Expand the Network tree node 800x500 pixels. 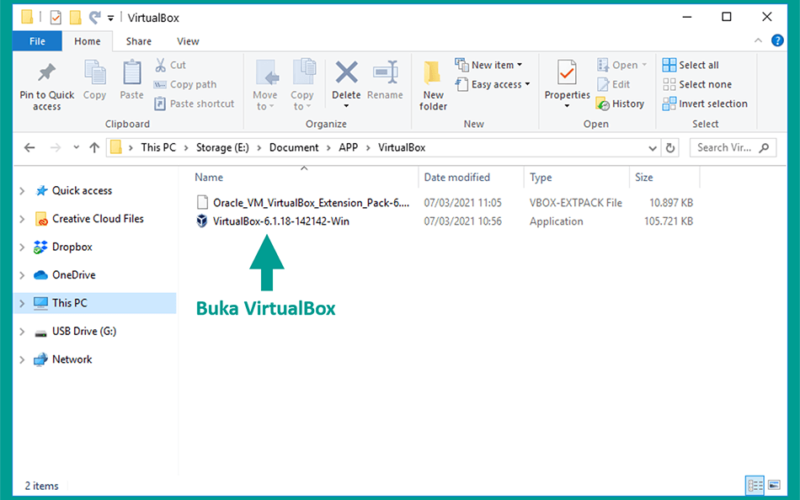[x=22, y=360]
